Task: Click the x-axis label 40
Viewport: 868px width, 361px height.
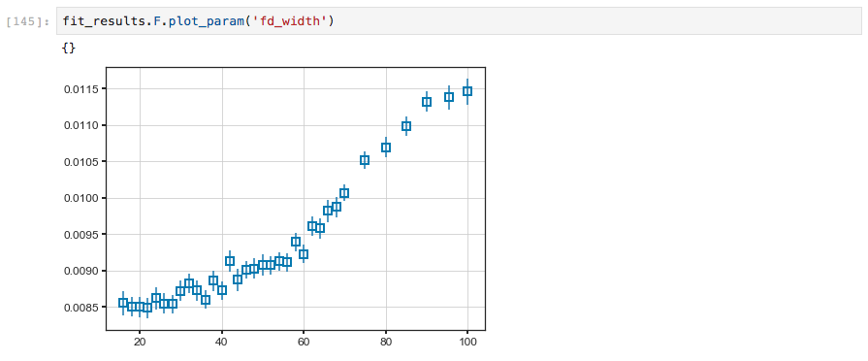Action: [x=221, y=342]
